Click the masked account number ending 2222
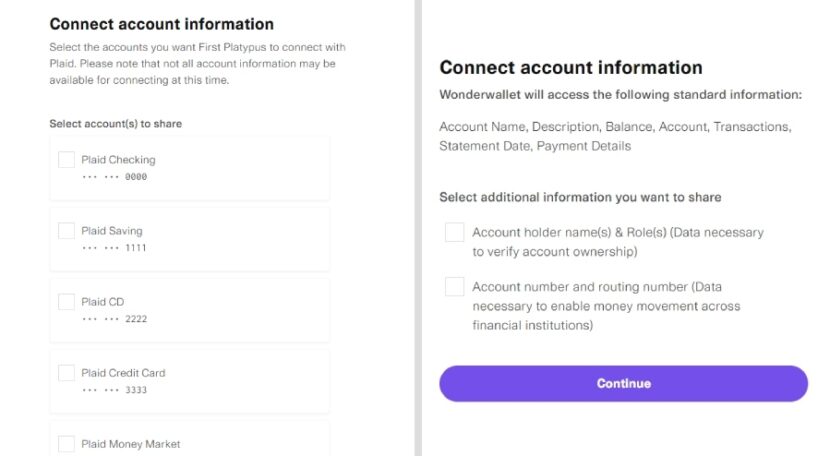The image size is (830, 456). tap(114, 319)
